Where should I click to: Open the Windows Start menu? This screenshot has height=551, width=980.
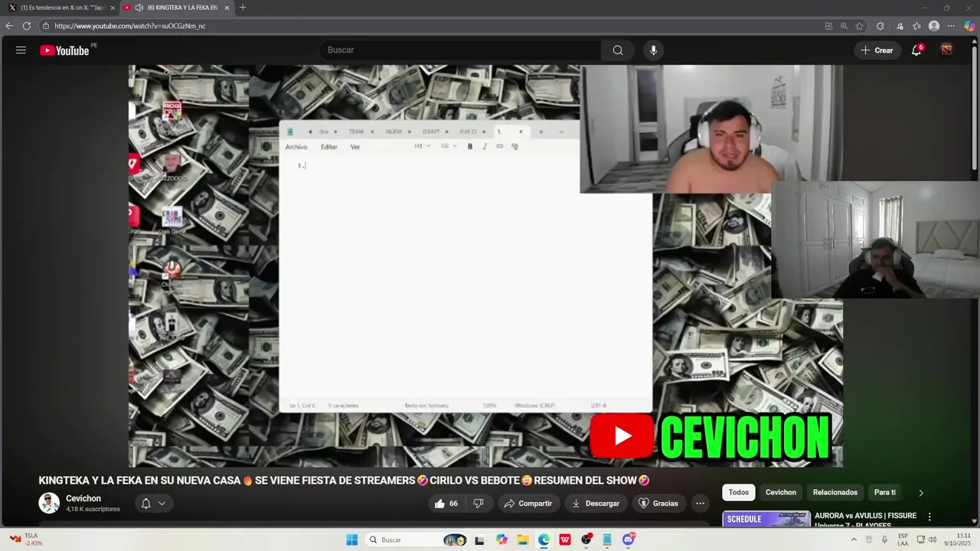pos(351,540)
